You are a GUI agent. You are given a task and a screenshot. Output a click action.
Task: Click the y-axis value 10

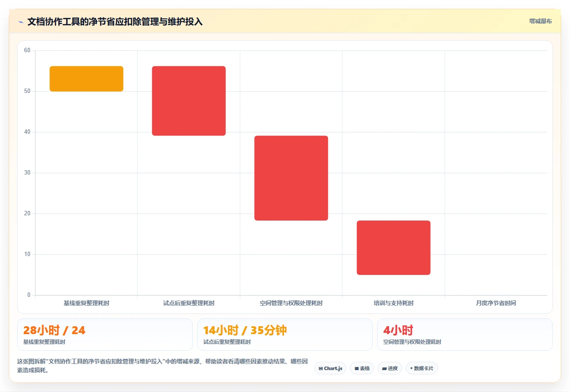pyautogui.click(x=27, y=254)
